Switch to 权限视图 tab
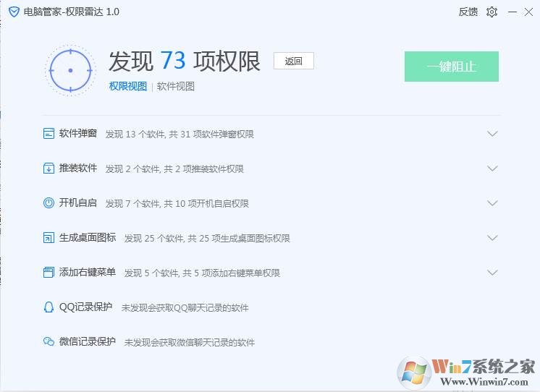The image size is (540, 392). 128,86
